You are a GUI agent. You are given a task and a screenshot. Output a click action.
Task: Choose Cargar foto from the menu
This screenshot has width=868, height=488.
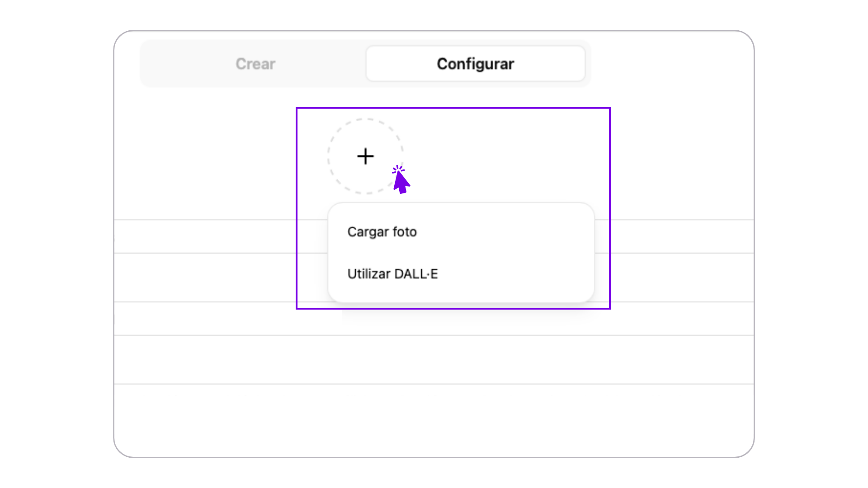coord(382,232)
